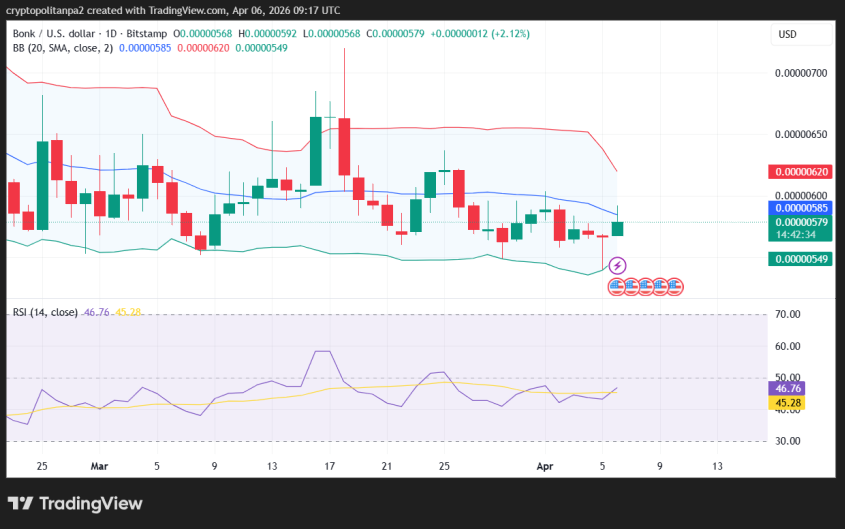Select the RSI (14, close) indicator legend
The height and width of the screenshot is (529, 845).
(45, 312)
